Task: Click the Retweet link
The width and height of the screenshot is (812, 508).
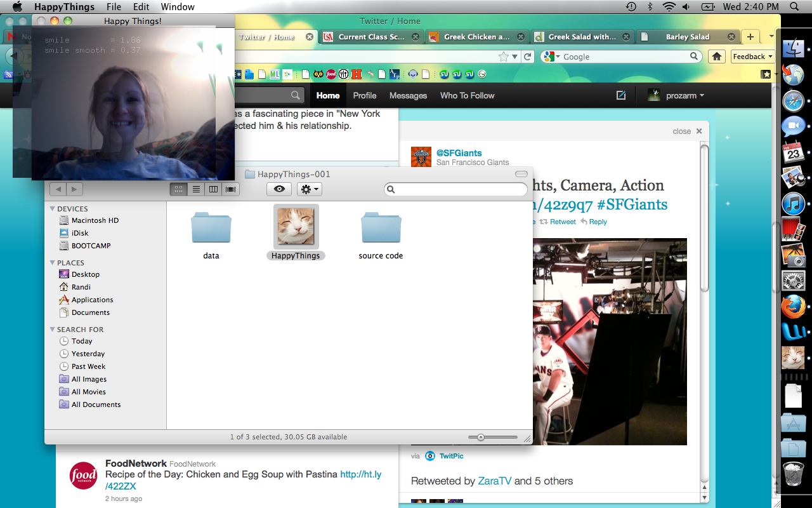Action: coord(558,222)
